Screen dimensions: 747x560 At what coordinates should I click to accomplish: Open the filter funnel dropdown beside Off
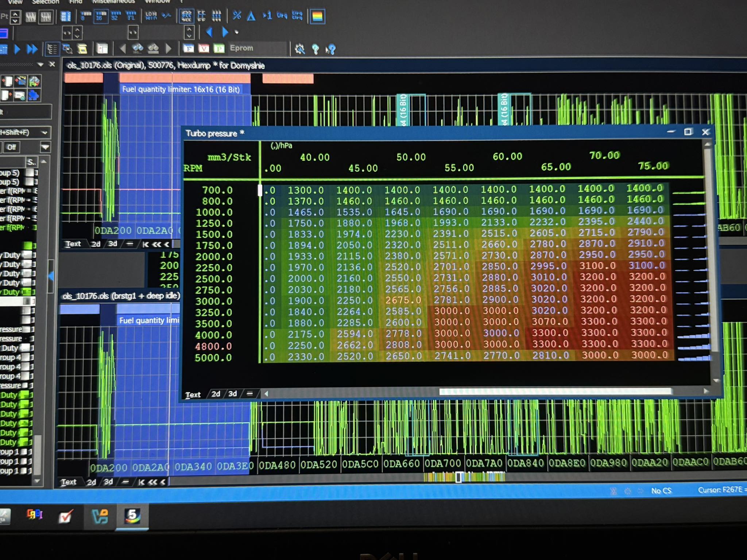(x=45, y=147)
